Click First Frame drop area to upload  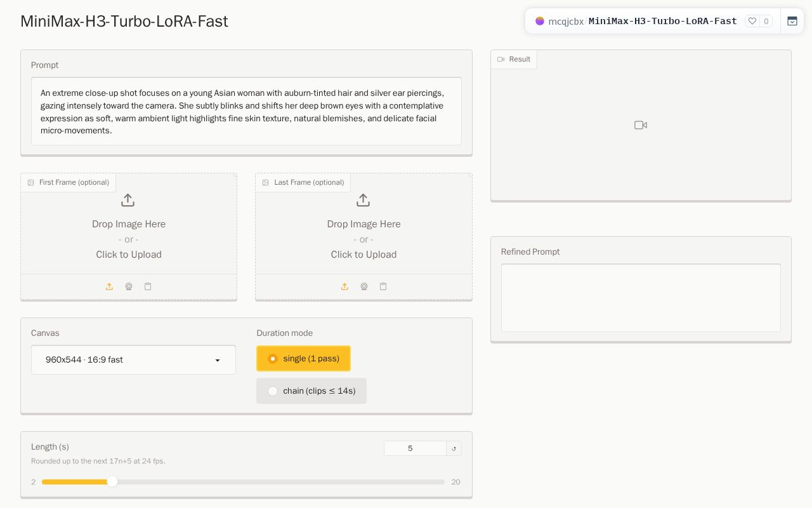[x=129, y=224]
